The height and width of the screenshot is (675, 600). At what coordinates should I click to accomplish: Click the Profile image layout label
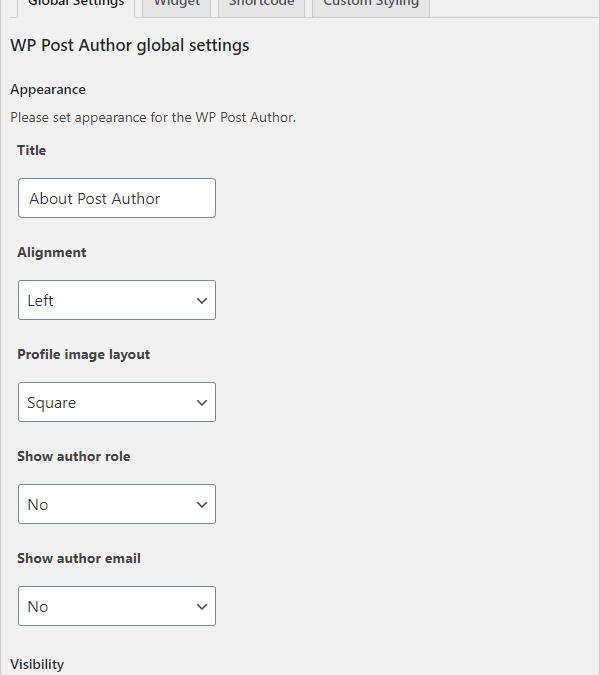pyautogui.click(x=84, y=354)
